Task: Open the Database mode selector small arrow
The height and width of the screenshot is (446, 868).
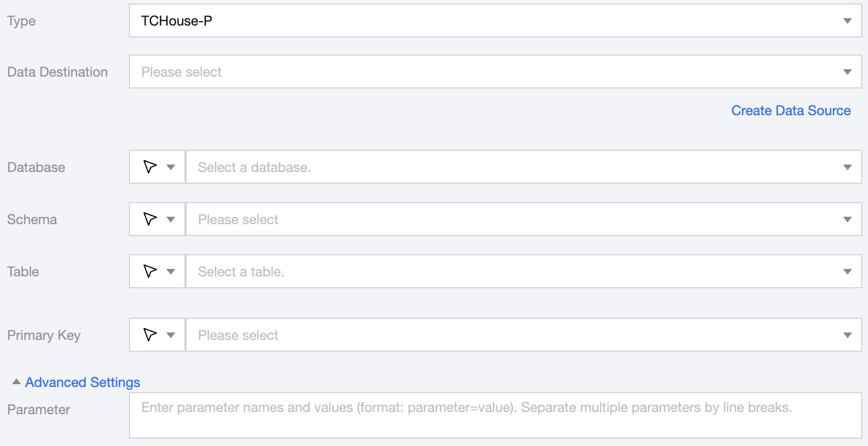Action: 171,167
